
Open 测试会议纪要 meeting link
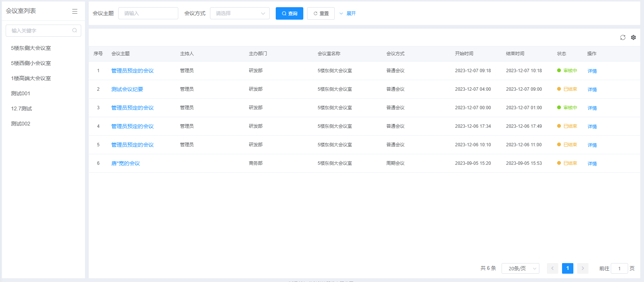tap(127, 89)
